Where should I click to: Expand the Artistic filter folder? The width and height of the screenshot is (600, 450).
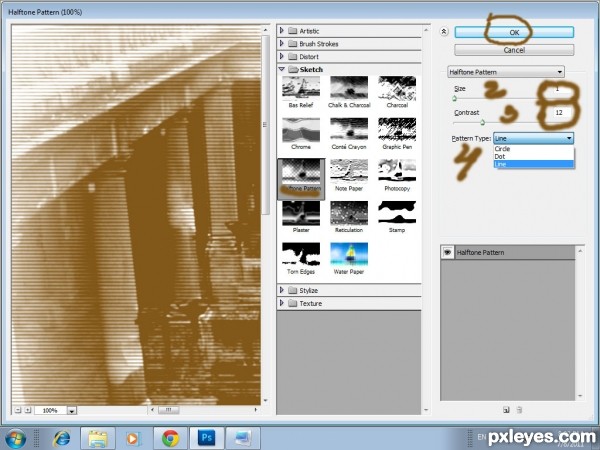point(282,30)
